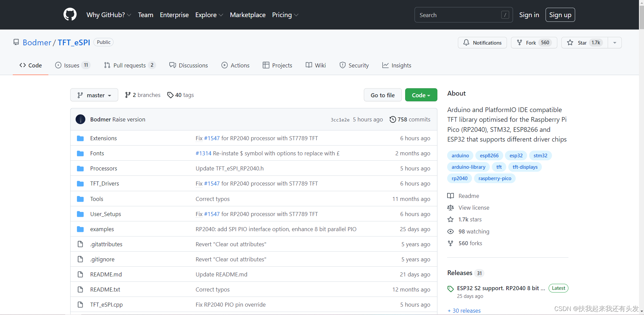Click the stars icon in About
644x315 pixels.
pos(450,219)
